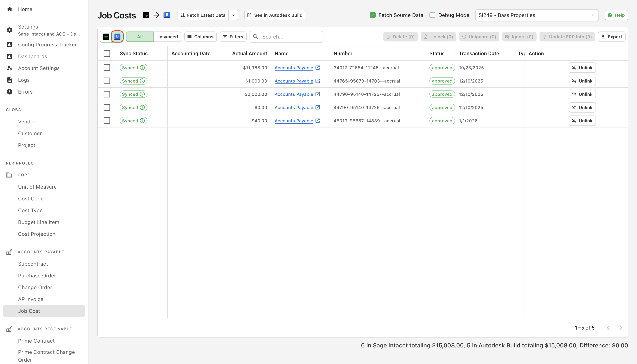
Task: Click the Home icon in sidebar
Action: (10, 9)
